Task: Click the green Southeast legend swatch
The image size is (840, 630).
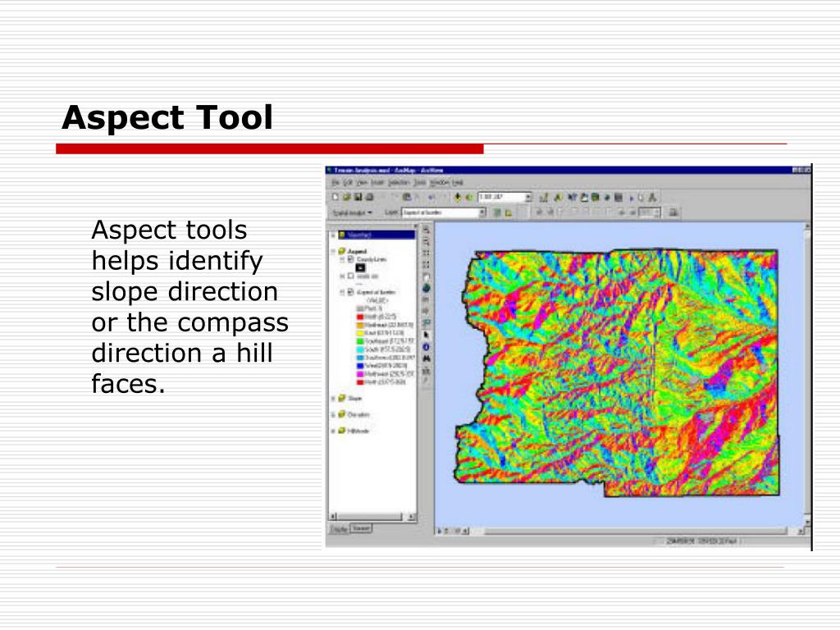Action: (x=360, y=341)
